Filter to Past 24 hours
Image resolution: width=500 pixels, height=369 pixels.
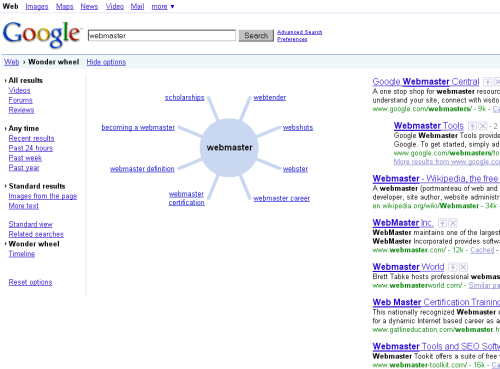tap(31, 148)
